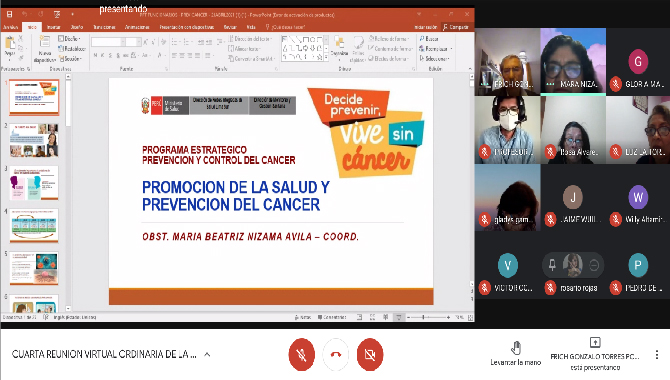Image resolution: width=670 pixels, height=380 pixels.
Task: Open Dirección del texto dropdown
Action: click(x=251, y=38)
